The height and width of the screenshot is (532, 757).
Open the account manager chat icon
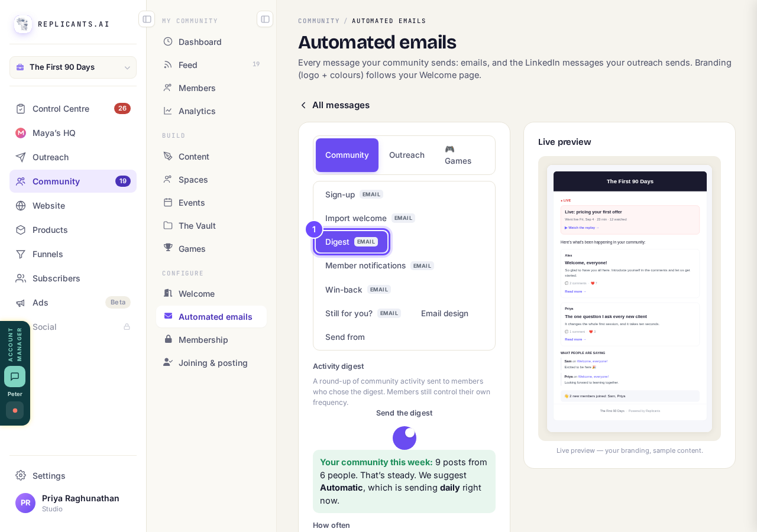click(15, 377)
